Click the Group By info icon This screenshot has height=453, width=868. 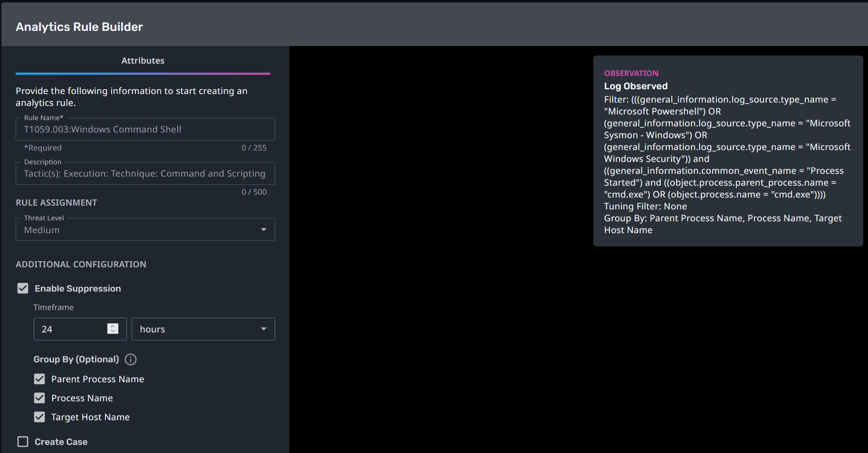coord(131,359)
